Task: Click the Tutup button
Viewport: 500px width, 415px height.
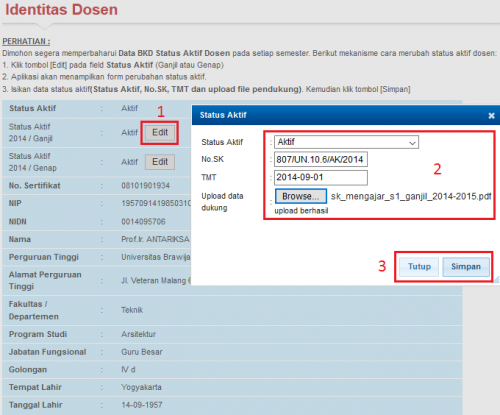Action: pyautogui.click(x=419, y=267)
